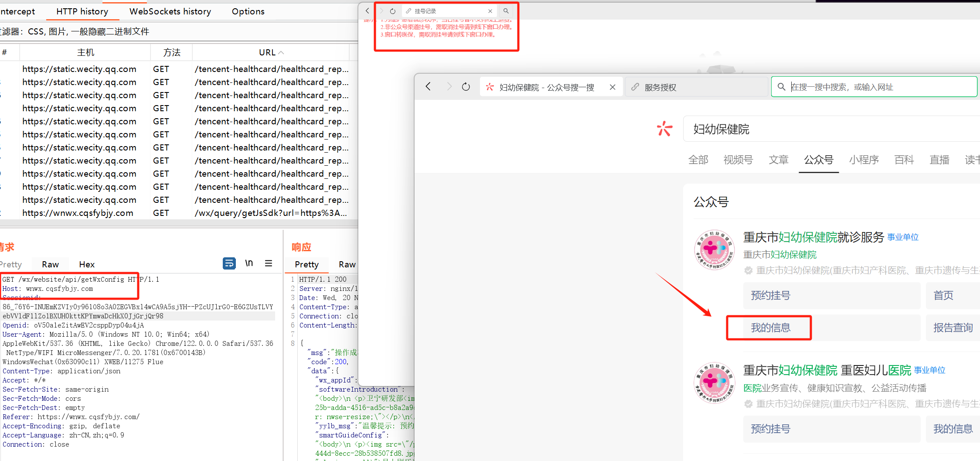Image resolution: width=980 pixels, height=461 pixels.
Task: Toggle the request word-wrap icon
Action: 229,263
